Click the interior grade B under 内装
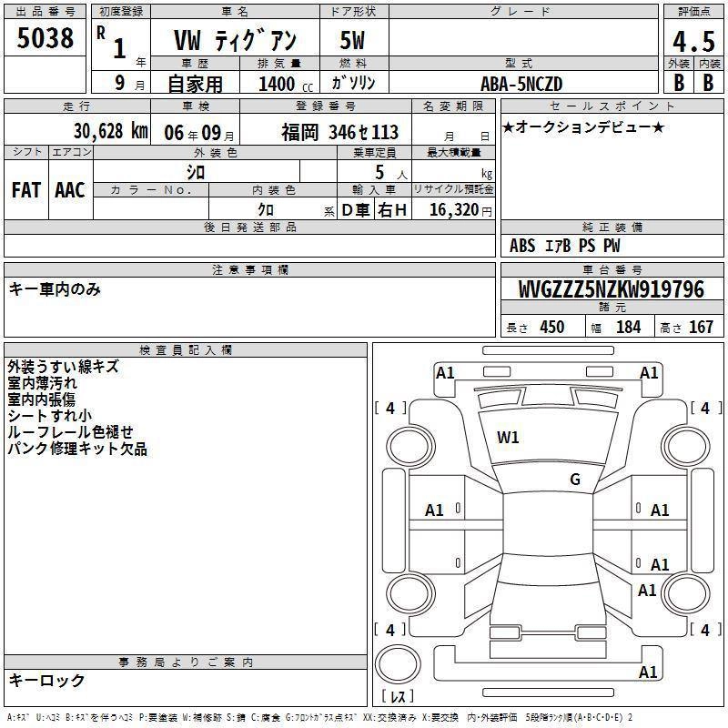This screenshot has width=728, height=728. pos(708,83)
